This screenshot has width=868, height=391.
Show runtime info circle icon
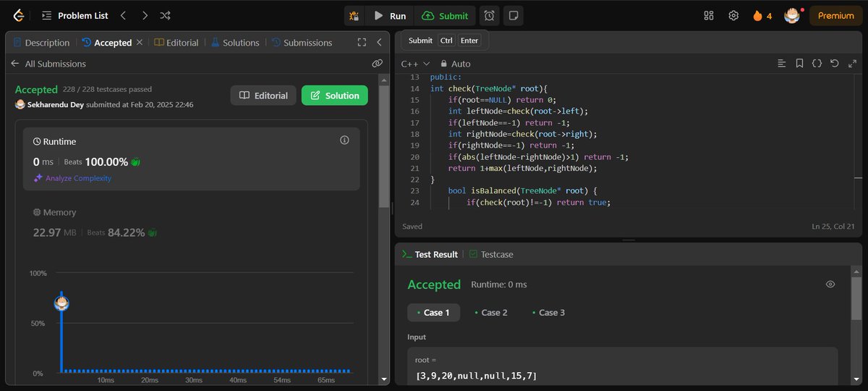pyautogui.click(x=344, y=140)
